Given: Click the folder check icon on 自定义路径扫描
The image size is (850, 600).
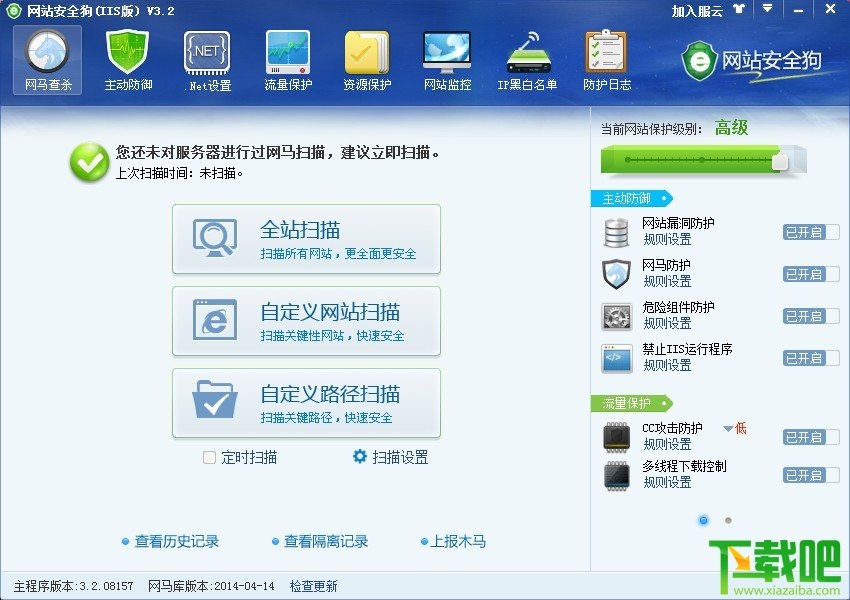Looking at the screenshot, I should click(215, 399).
